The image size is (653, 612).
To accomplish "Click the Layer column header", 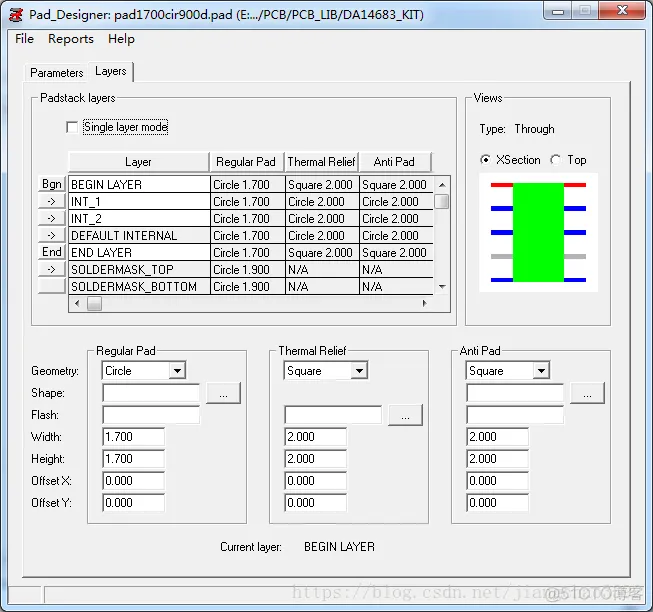I will click(139, 162).
